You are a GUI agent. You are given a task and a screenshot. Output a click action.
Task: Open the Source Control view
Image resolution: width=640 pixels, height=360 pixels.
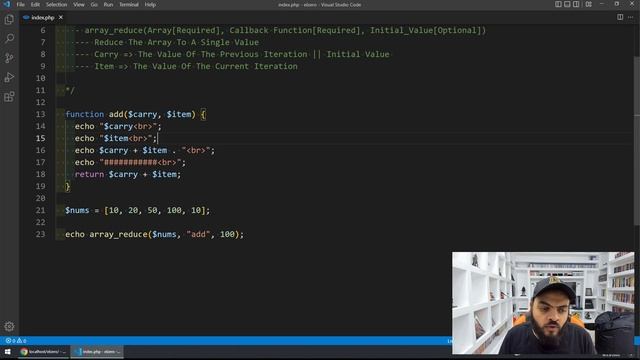click(9, 58)
